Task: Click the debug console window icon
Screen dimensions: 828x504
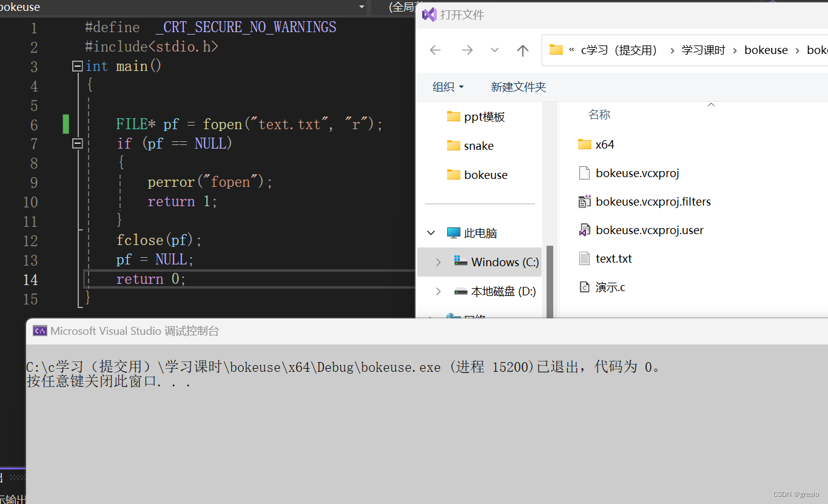Action: pos(40,331)
